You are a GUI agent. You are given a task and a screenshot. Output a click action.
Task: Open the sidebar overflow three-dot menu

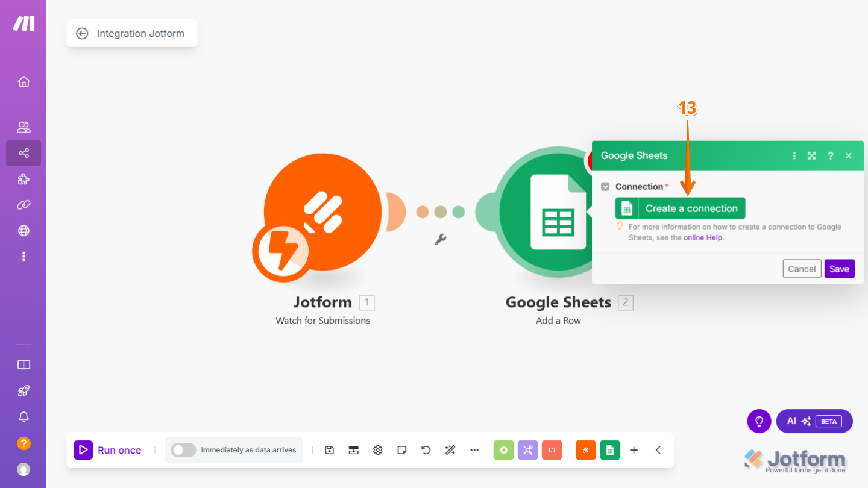(x=24, y=256)
